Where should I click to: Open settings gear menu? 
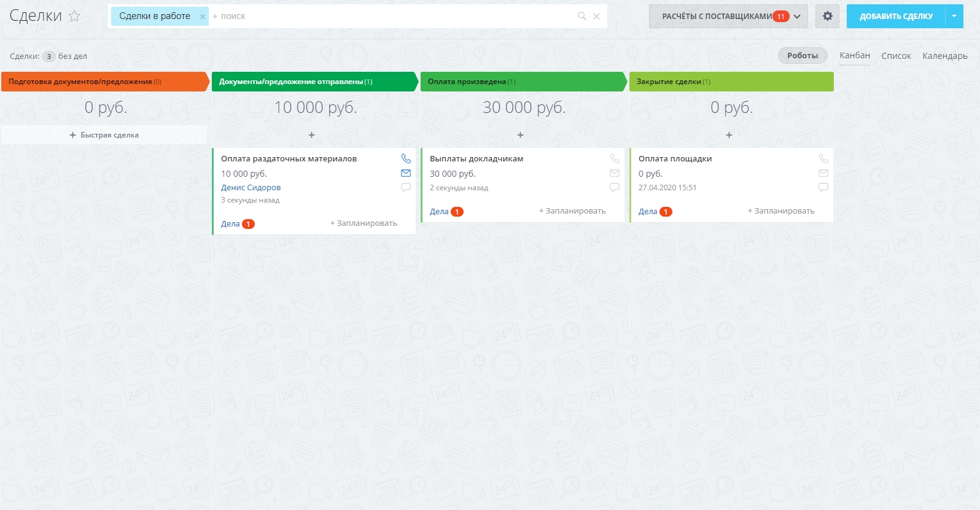pos(827,16)
